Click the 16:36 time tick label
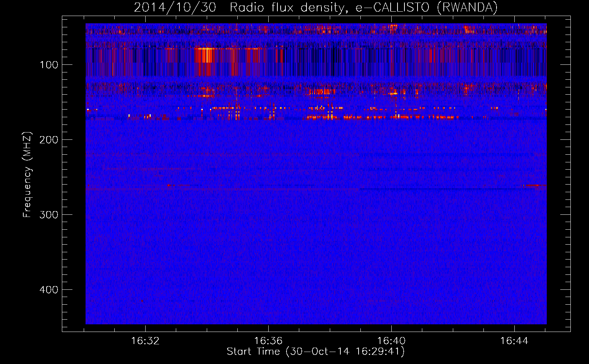This screenshot has width=589, height=364. tap(268, 341)
